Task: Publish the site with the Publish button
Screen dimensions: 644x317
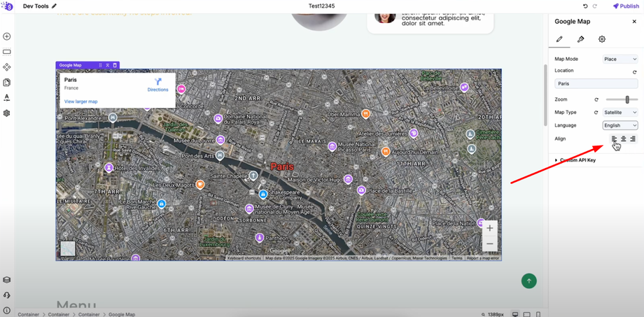Action: point(626,6)
